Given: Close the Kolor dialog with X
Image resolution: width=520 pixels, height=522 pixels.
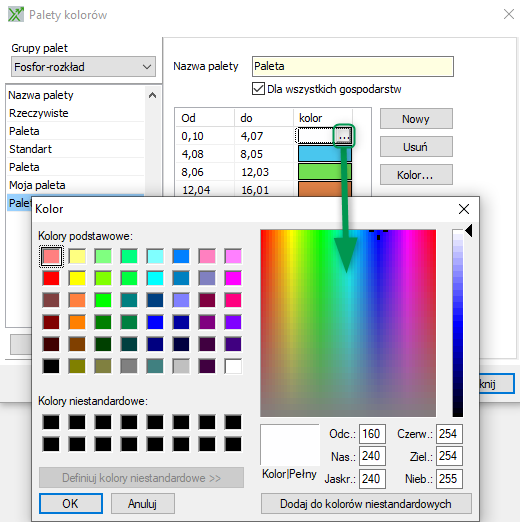Looking at the screenshot, I should pyautogui.click(x=464, y=209).
